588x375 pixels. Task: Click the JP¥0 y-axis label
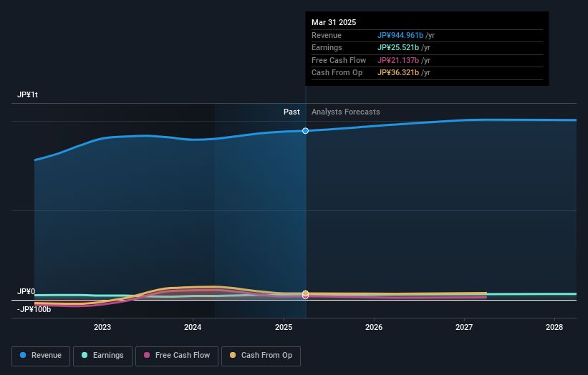[x=26, y=291]
